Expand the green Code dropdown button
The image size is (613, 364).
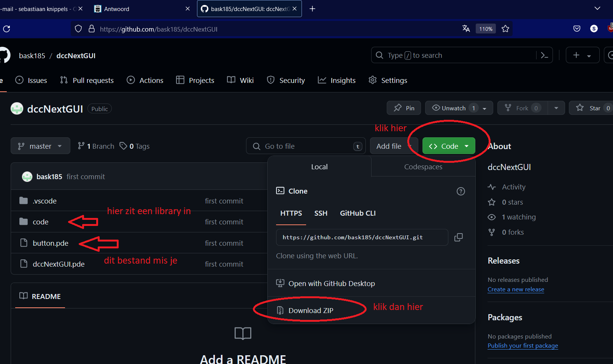point(449,146)
